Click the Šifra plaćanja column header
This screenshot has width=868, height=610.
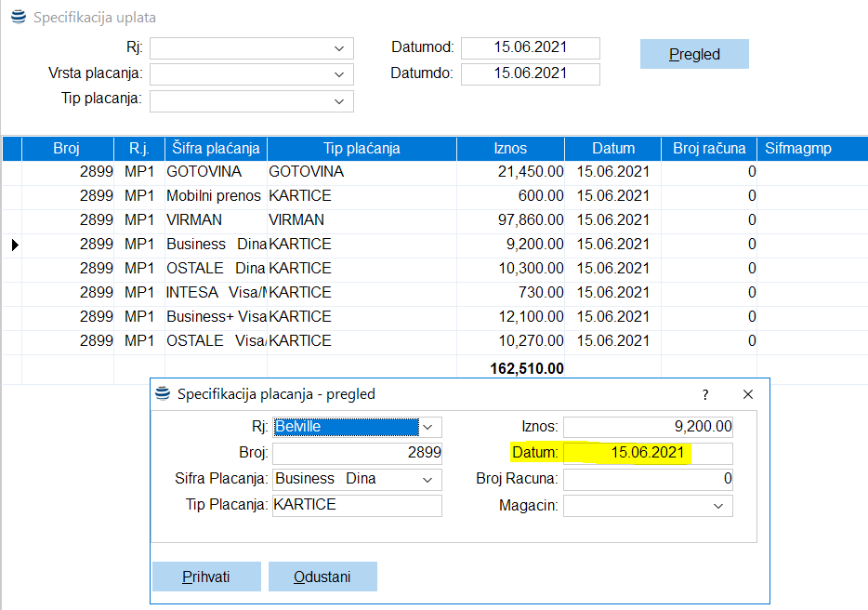pyautogui.click(x=216, y=149)
